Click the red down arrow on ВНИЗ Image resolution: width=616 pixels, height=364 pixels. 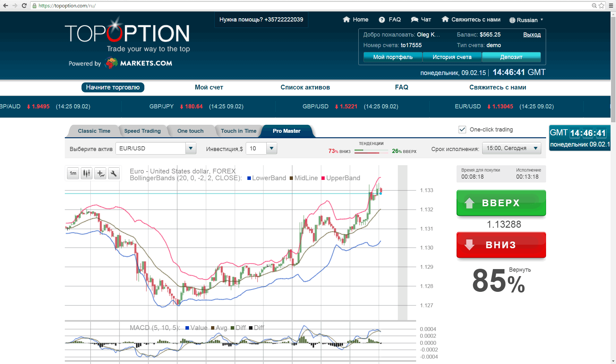(469, 245)
